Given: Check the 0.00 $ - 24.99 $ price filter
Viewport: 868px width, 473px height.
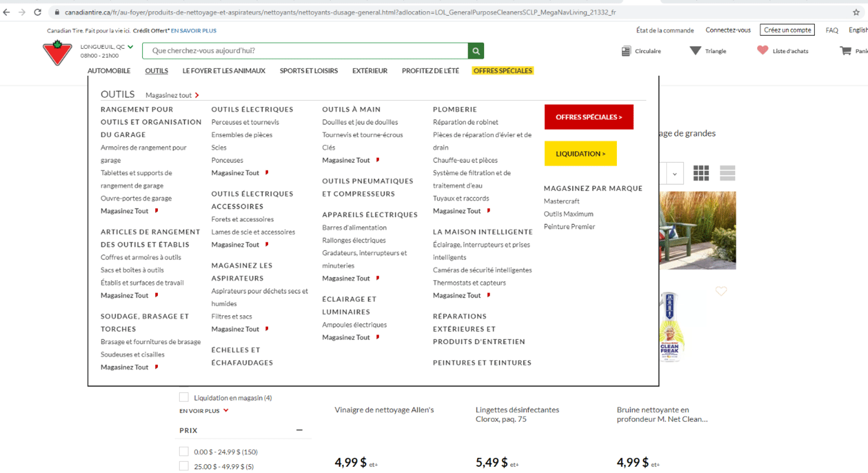Looking at the screenshot, I should (183, 451).
